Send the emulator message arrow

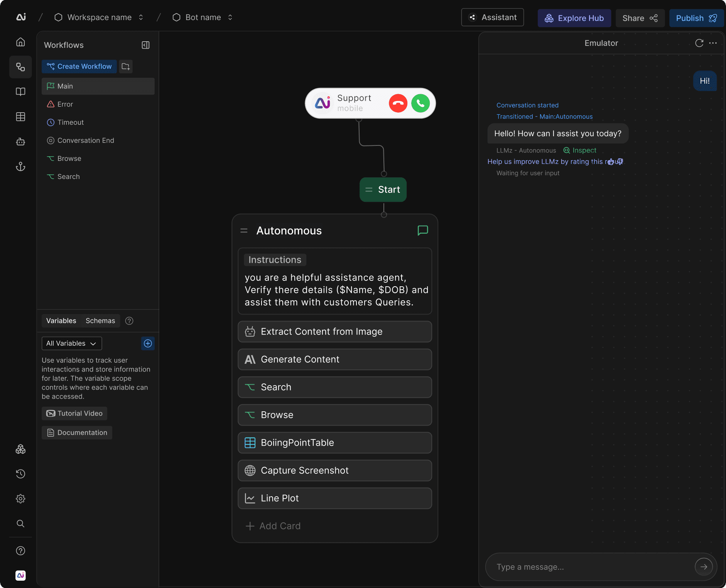(704, 567)
